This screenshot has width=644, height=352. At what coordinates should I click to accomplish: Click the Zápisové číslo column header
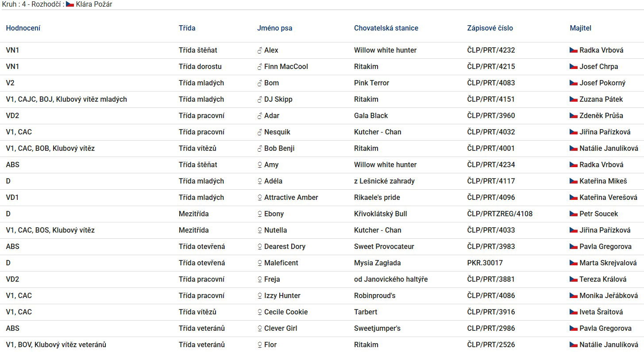[x=490, y=28]
